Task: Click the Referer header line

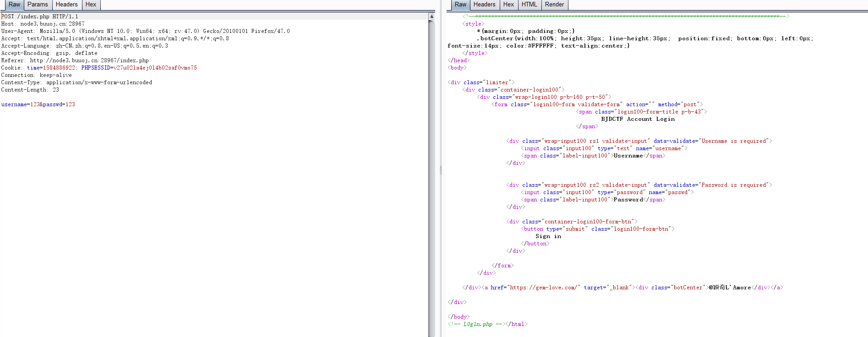Action: click(x=75, y=60)
